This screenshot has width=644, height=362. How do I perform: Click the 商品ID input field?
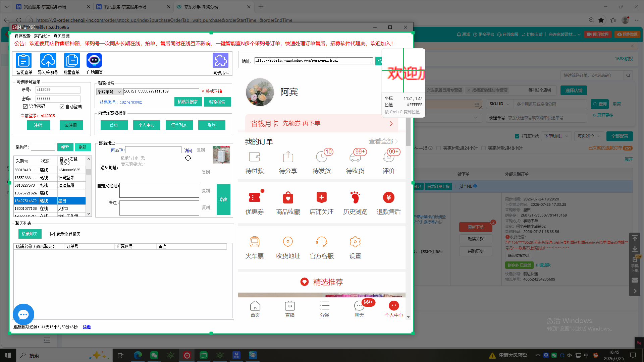click(x=153, y=150)
